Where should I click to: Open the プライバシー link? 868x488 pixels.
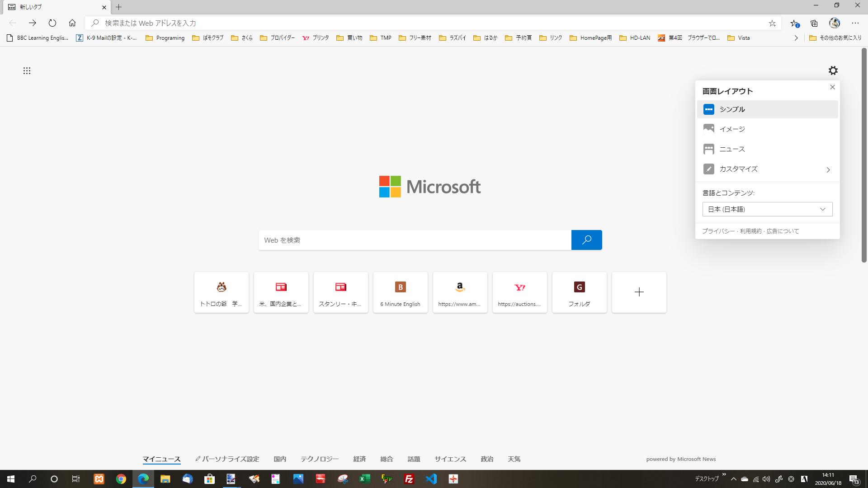click(x=718, y=231)
